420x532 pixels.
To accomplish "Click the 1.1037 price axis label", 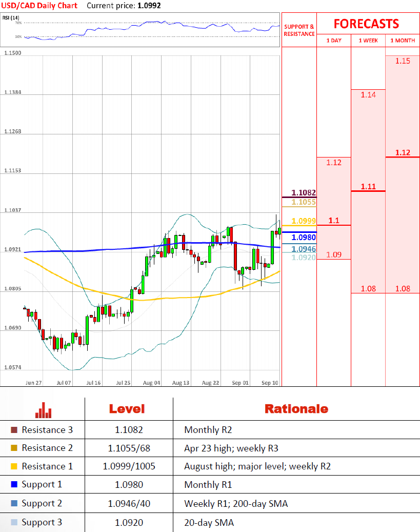I will pyautogui.click(x=12, y=210).
